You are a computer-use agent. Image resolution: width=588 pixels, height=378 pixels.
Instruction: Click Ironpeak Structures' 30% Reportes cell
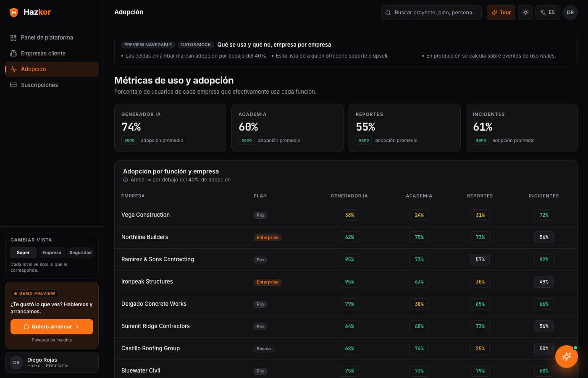[x=480, y=282]
